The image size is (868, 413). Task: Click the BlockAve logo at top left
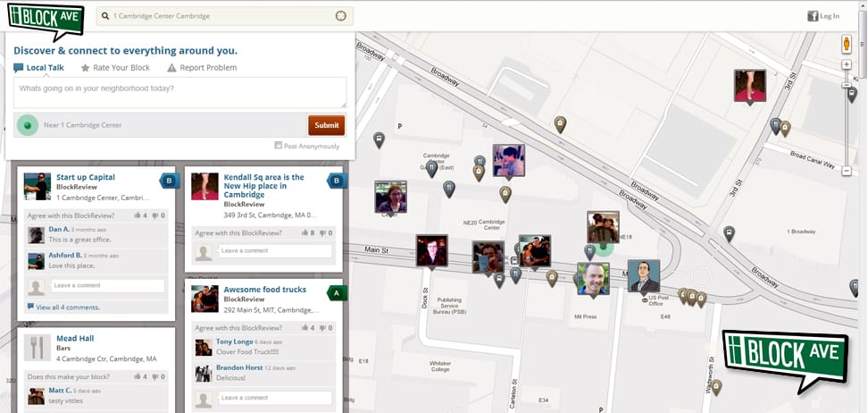click(x=45, y=16)
